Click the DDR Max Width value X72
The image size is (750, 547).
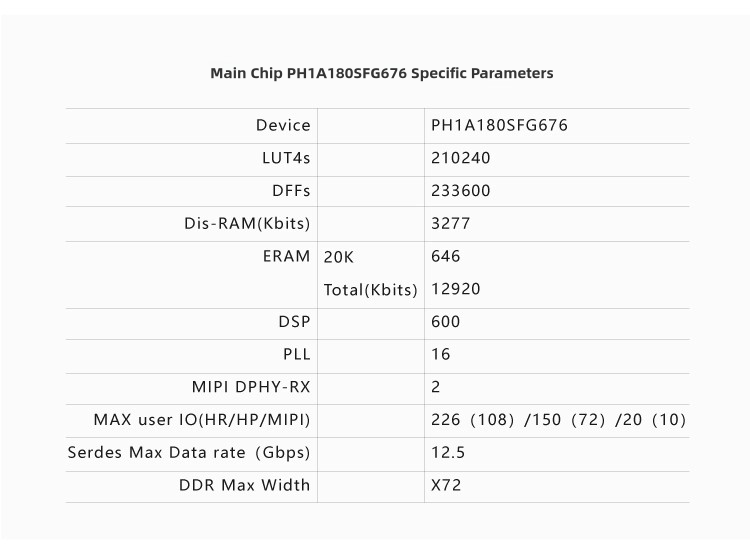pyautogui.click(x=445, y=485)
